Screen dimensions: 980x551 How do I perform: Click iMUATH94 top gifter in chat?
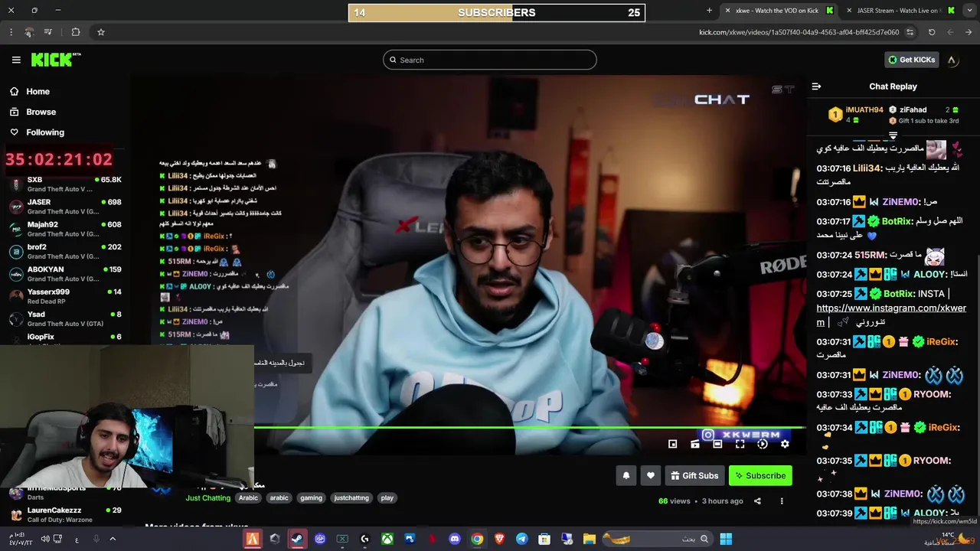[864, 109]
